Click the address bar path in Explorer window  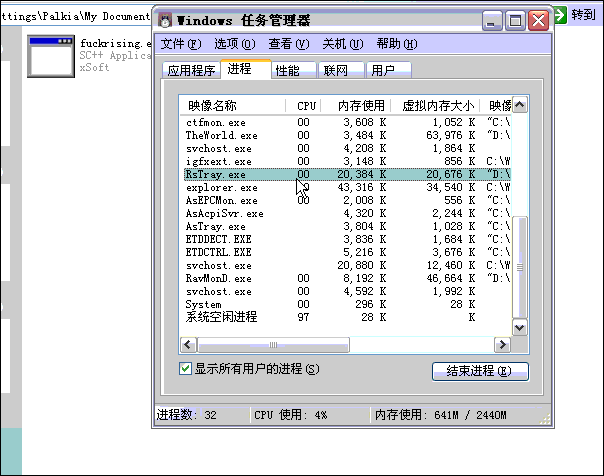76,16
